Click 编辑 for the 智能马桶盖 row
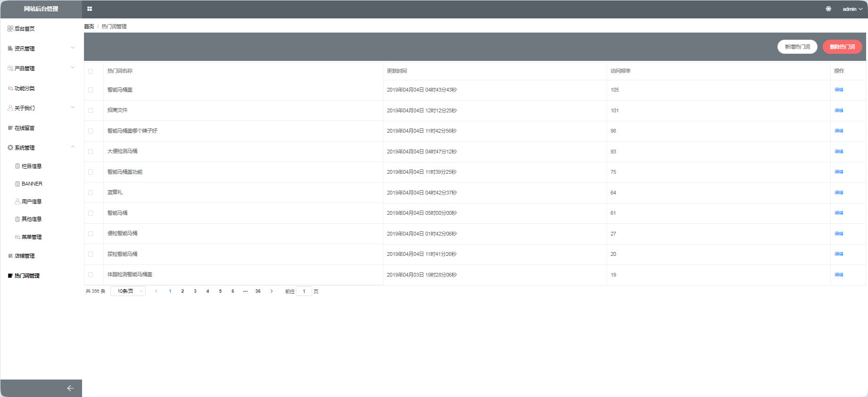The height and width of the screenshot is (397, 868). [839, 90]
